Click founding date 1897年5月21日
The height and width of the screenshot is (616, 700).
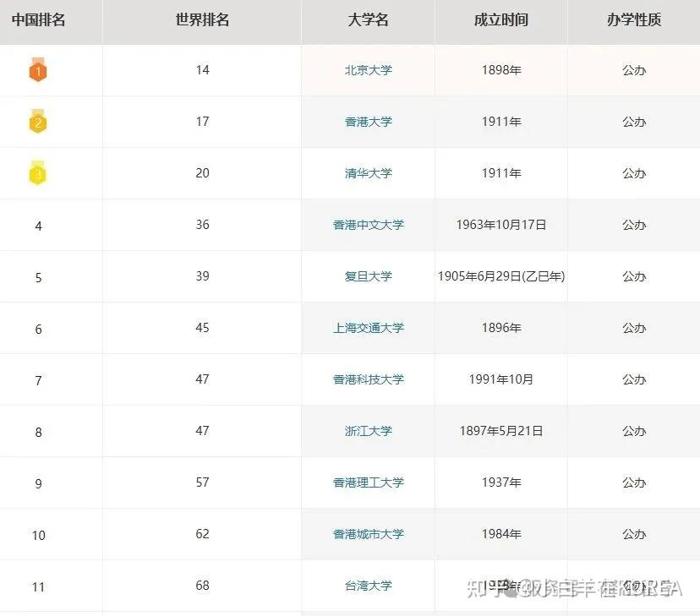[501, 431]
